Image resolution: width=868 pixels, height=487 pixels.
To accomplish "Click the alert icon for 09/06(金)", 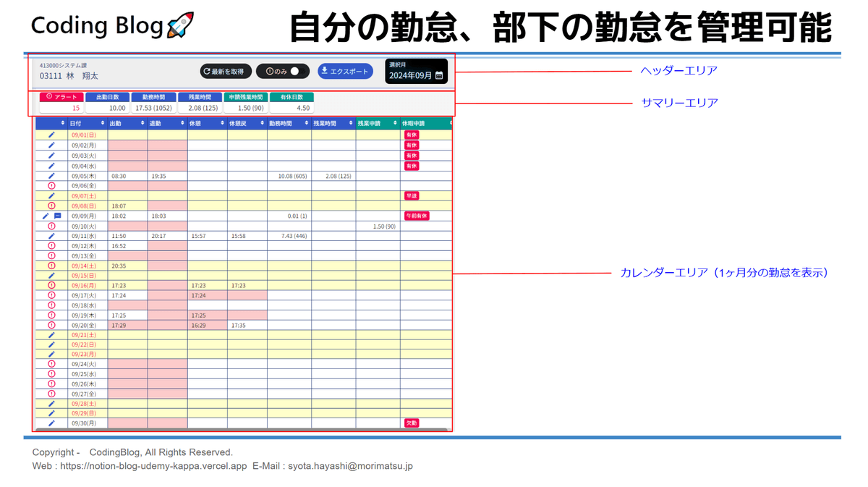I will point(51,185).
